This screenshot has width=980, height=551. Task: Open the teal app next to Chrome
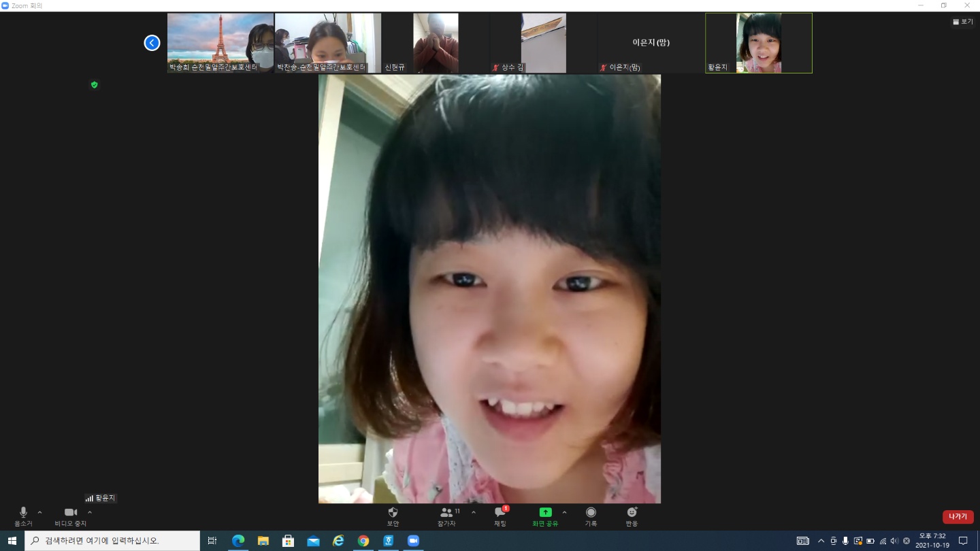(x=389, y=541)
